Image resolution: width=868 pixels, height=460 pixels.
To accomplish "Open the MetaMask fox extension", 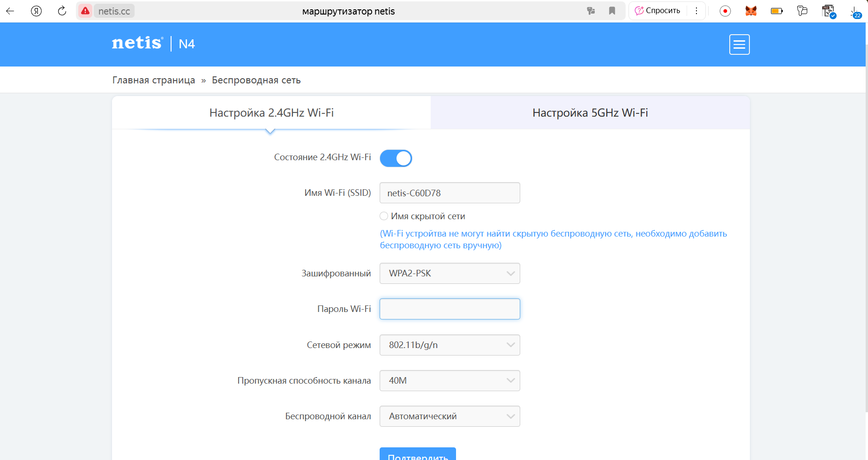I will pyautogui.click(x=751, y=11).
